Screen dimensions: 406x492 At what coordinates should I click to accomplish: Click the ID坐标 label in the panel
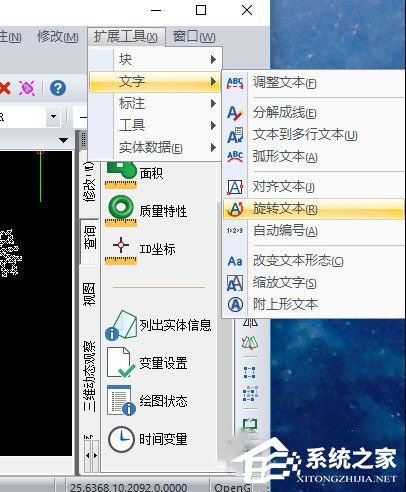click(157, 249)
